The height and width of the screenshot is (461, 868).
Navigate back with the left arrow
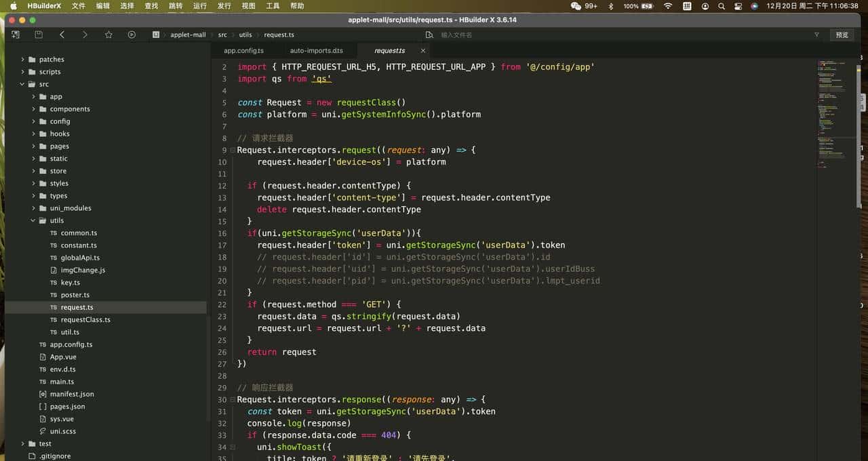(62, 35)
